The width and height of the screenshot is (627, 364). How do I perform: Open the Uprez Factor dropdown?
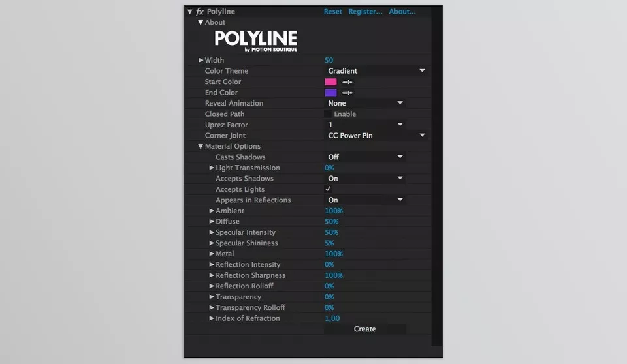click(x=364, y=125)
